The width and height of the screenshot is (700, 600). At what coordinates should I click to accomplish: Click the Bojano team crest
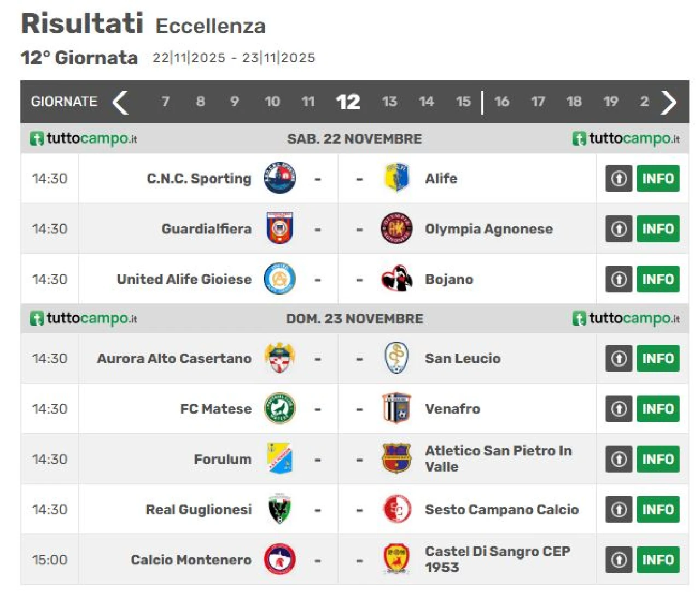point(396,279)
